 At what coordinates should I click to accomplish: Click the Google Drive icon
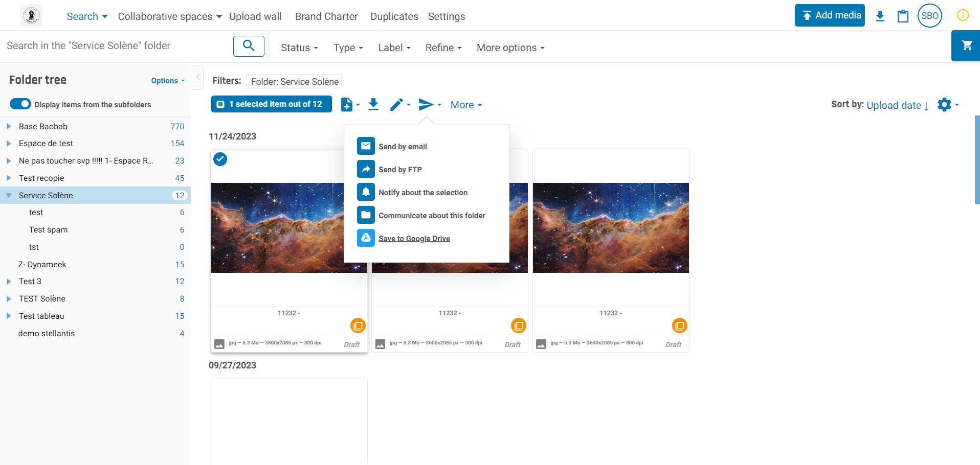[366, 238]
